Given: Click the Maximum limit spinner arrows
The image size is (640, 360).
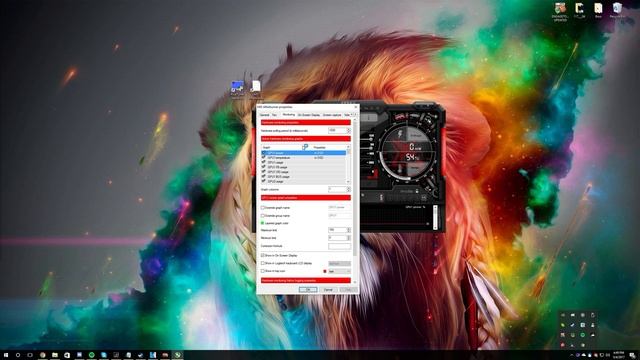Looking at the screenshot, I should 349,230.
